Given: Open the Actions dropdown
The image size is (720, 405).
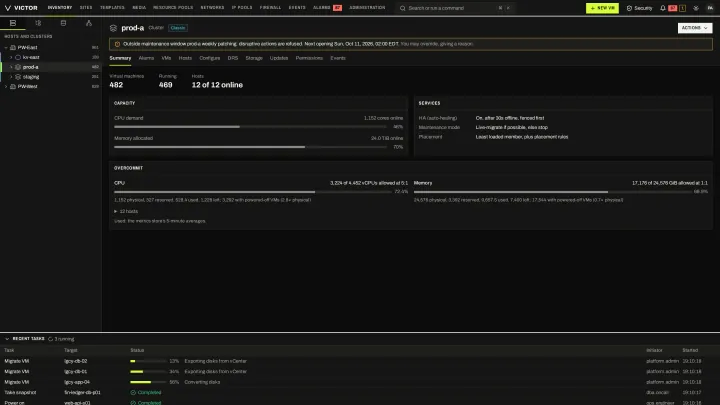Looking at the screenshot, I should [x=695, y=28].
